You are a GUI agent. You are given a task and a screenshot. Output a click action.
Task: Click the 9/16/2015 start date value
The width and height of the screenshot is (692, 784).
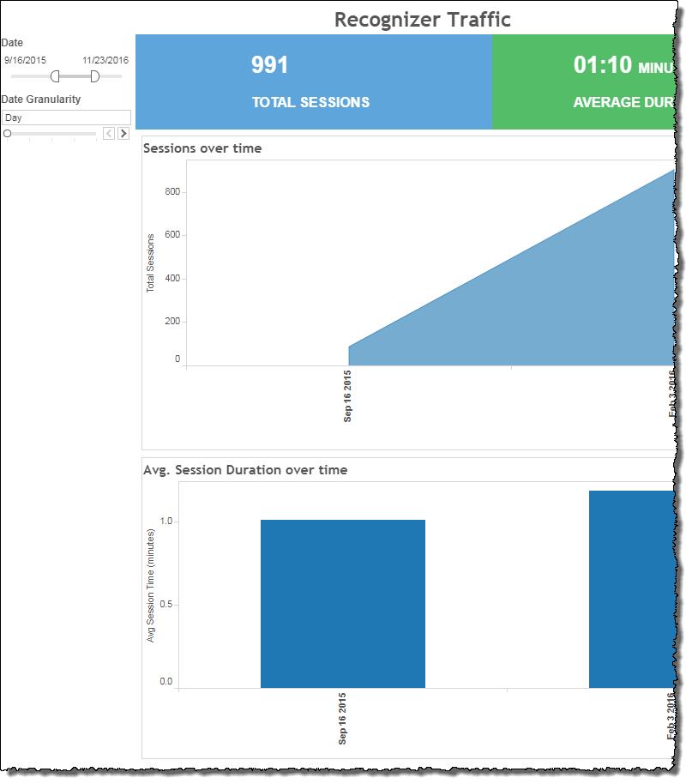[x=26, y=60]
